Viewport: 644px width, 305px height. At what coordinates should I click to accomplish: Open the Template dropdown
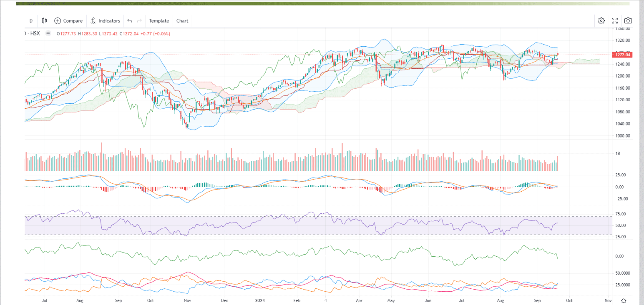point(159,21)
